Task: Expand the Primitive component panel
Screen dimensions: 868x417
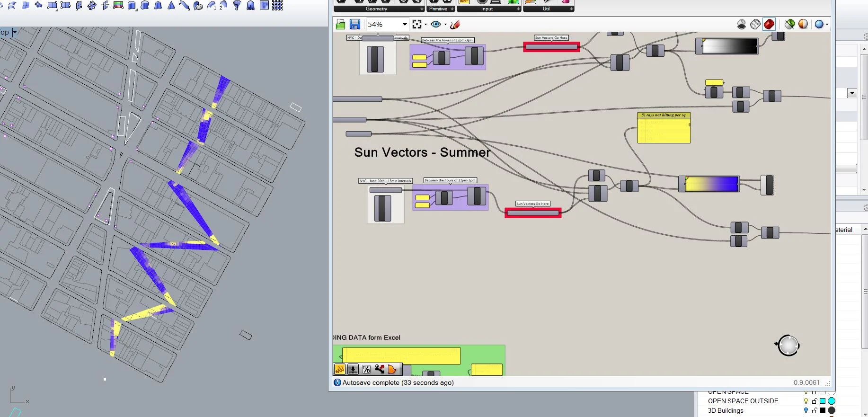Action: 452,9
